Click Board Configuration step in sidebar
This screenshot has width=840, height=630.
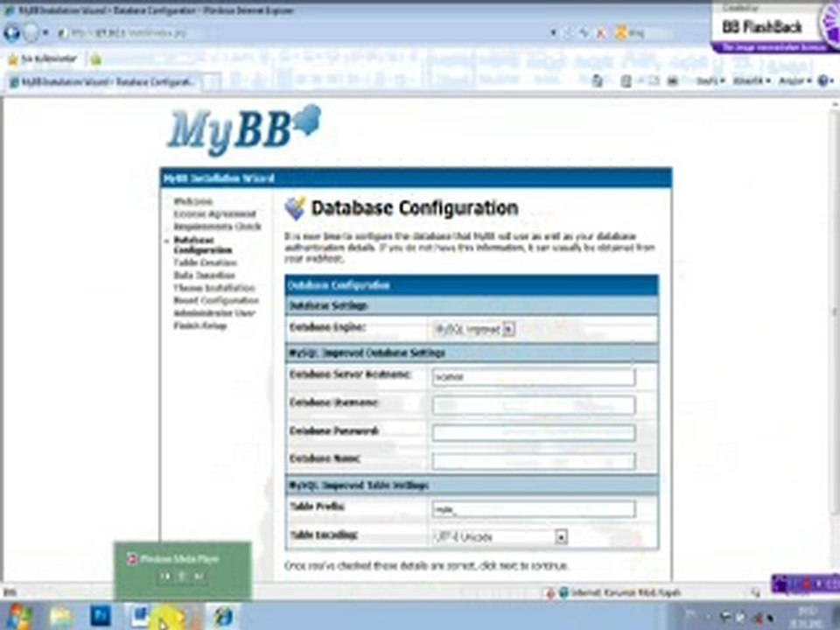tap(216, 300)
